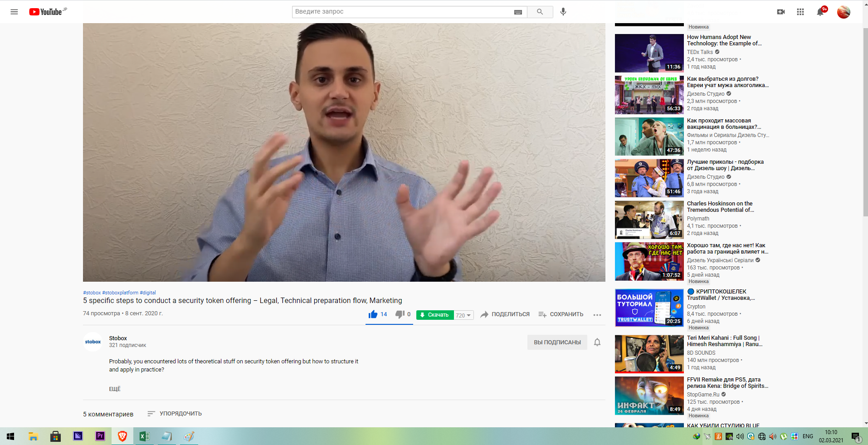The width and height of the screenshot is (868, 445).
Task: Open the 720 quality dropdown
Action: [463, 315]
